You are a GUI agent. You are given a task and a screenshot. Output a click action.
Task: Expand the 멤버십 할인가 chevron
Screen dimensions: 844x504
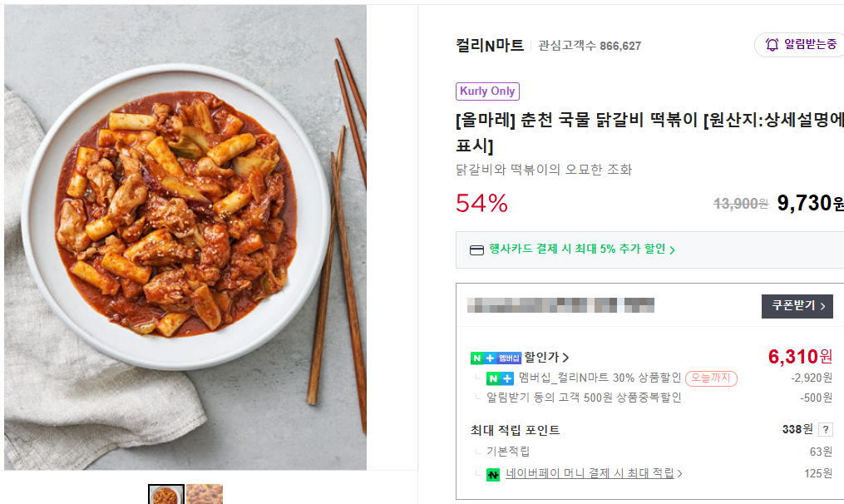coord(565,358)
